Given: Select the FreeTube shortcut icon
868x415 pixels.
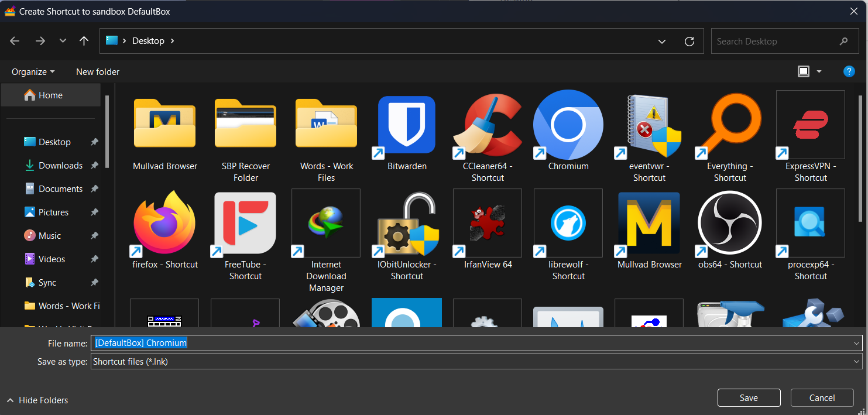Looking at the screenshot, I should [x=245, y=223].
